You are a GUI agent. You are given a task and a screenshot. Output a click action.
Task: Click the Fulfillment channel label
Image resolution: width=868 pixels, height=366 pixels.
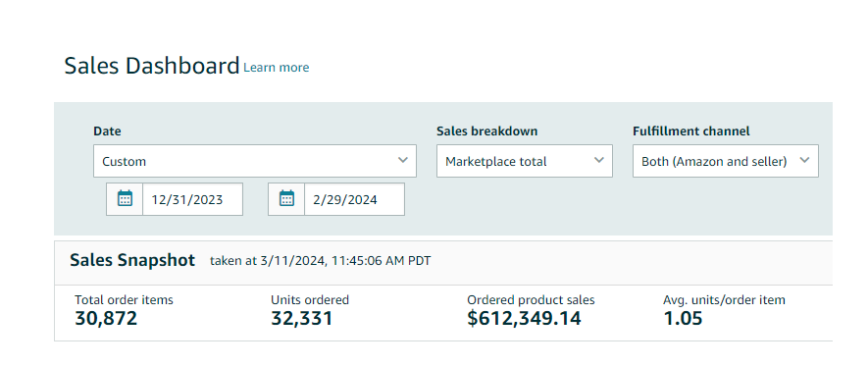[691, 131]
